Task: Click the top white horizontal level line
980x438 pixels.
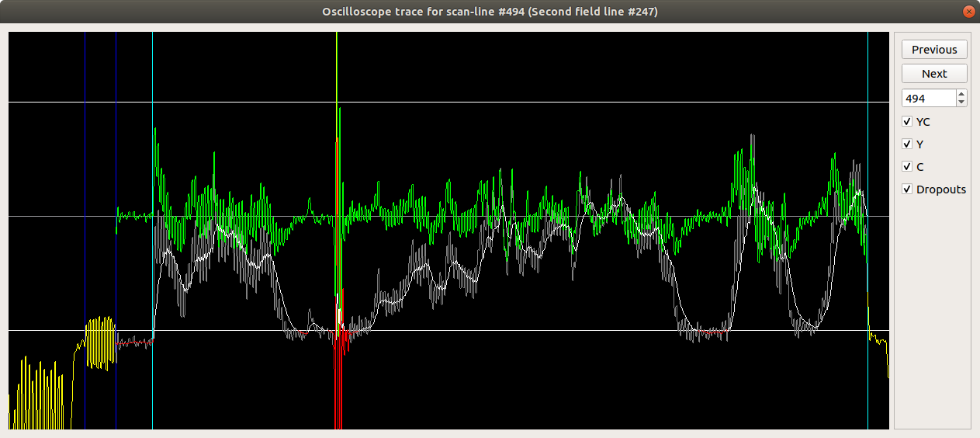Action: 543,102
